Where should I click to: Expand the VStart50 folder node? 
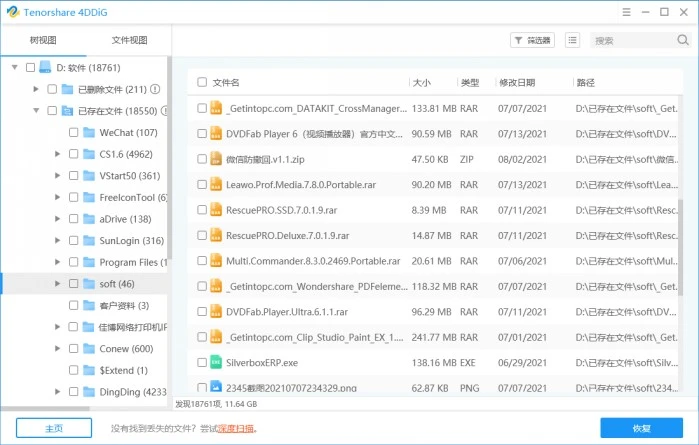(x=57, y=176)
